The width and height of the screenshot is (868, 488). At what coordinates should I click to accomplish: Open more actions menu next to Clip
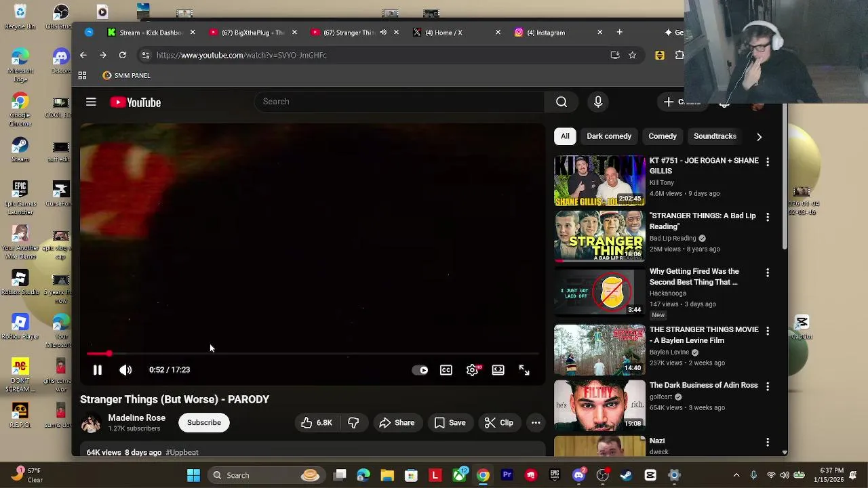[x=536, y=423]
